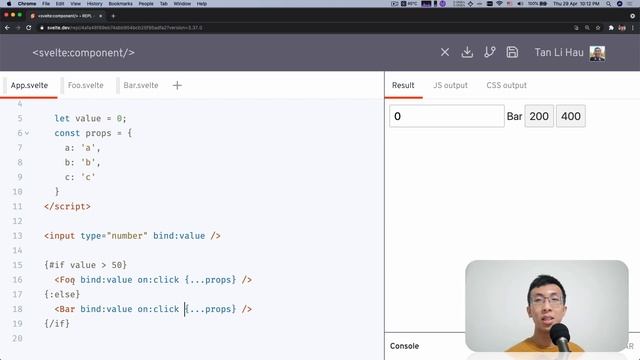Click "b: 'b'," on line 8
640x360 pixels.
tap(82, 162)
